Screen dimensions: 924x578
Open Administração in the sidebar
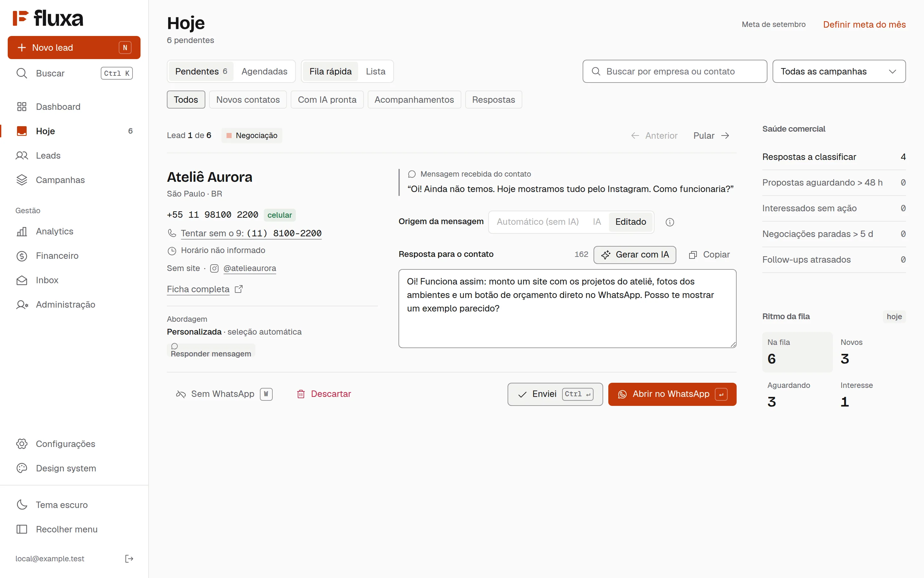coord(74,304)
